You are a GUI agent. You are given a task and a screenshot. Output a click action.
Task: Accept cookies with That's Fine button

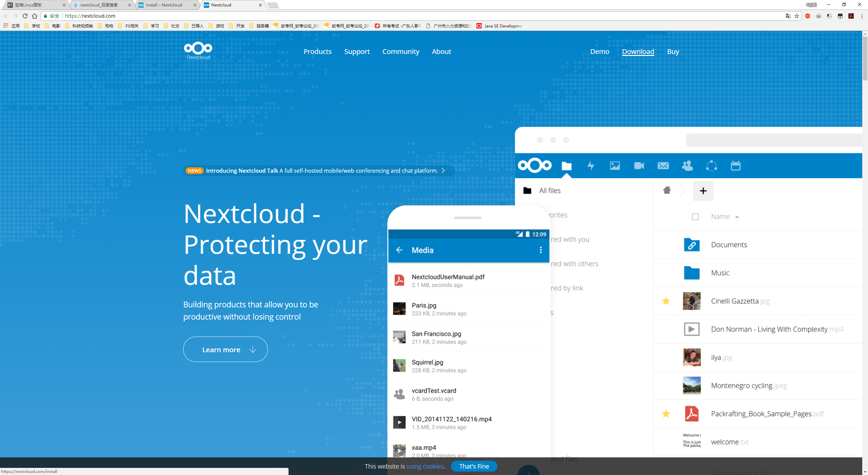tap(474, 466)
